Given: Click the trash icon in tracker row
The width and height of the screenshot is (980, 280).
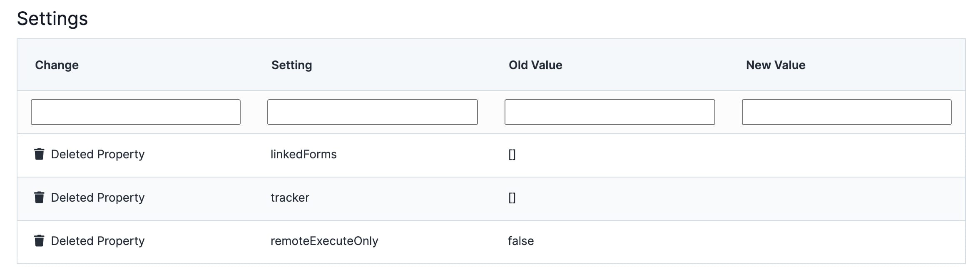Looking at the screenshot, I should point(39,197).
